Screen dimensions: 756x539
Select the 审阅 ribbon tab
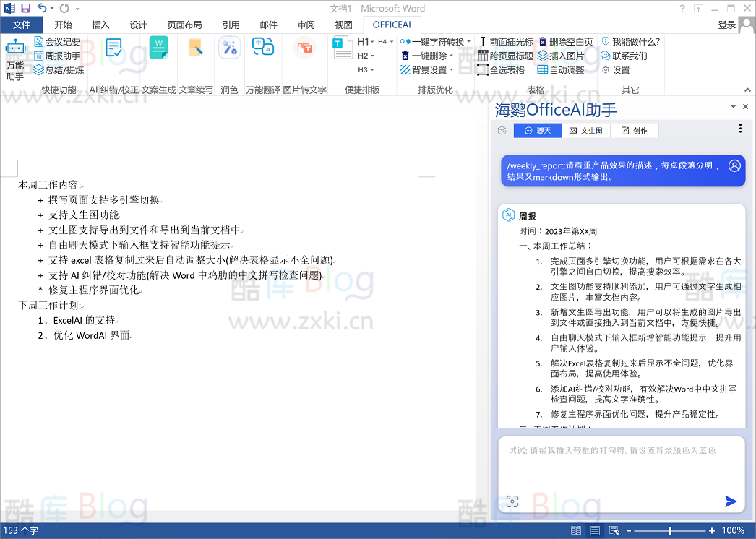[x=306, y=25]
